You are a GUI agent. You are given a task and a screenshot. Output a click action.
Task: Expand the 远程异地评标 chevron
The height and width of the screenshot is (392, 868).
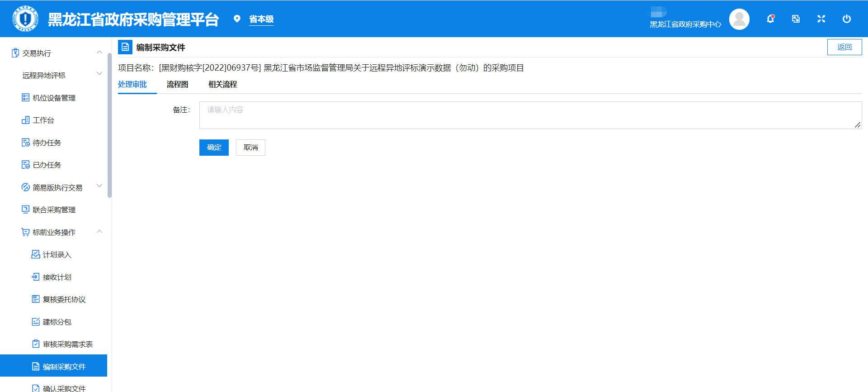point(99,74)
